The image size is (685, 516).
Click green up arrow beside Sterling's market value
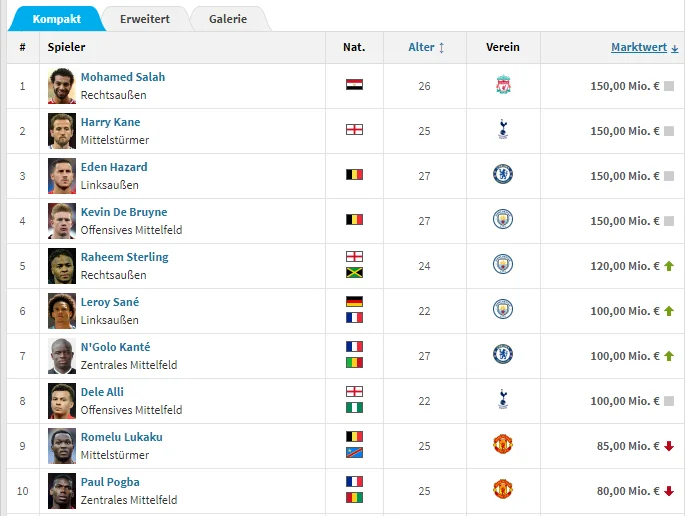click(x=669, y=266)
